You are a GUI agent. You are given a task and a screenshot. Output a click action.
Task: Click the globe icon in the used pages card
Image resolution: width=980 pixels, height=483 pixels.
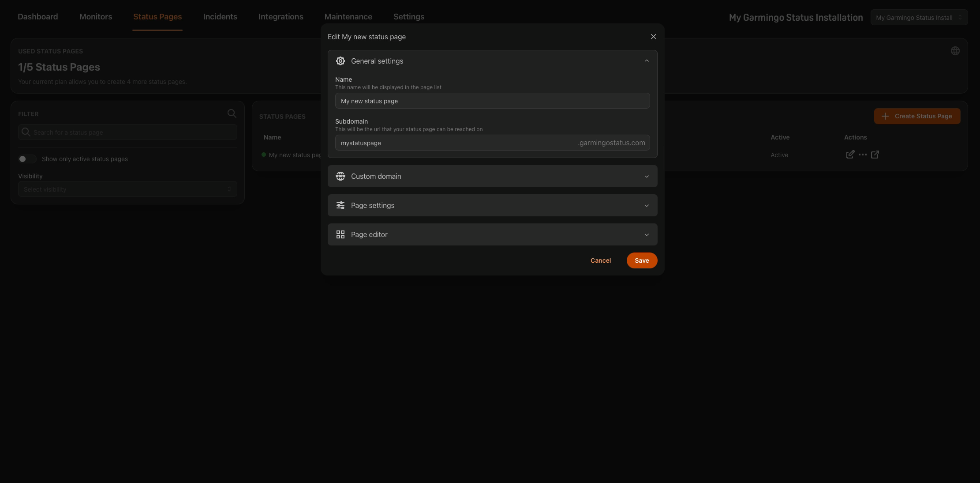[x=955, y=51]
